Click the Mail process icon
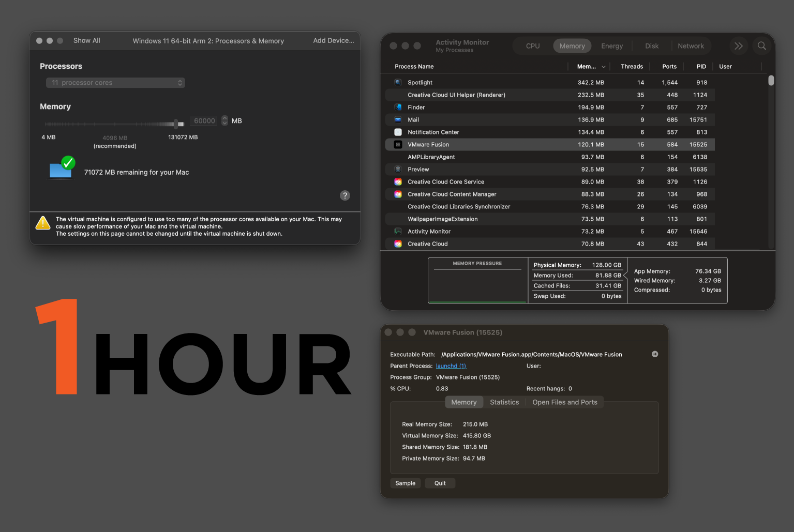Screen dimensions: 794x532 click(x=398, y=119)
